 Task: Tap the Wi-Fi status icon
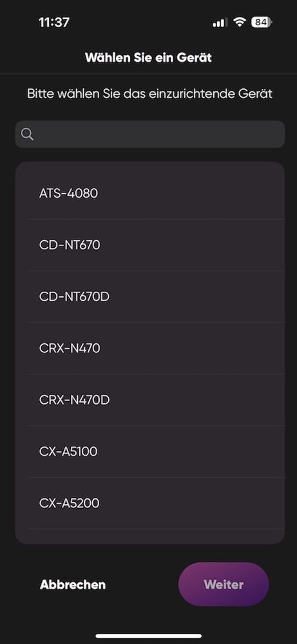point(239,23)
